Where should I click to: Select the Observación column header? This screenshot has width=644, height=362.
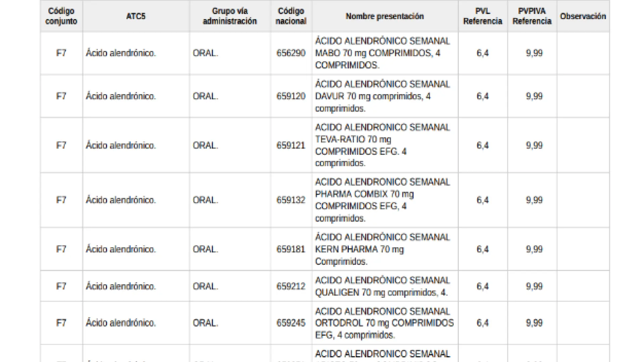coord(583,16)
